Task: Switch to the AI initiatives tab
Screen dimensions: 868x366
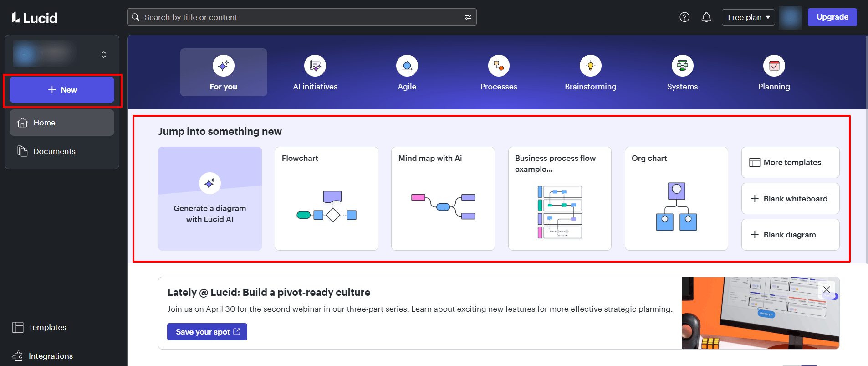Action: (315, 72)
